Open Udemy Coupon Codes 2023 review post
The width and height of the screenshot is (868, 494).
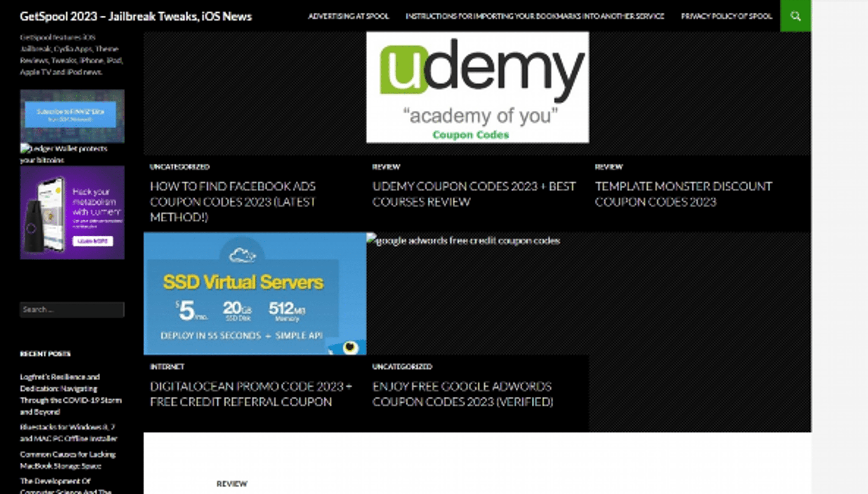pyautogui.click(x=474, y=194)
